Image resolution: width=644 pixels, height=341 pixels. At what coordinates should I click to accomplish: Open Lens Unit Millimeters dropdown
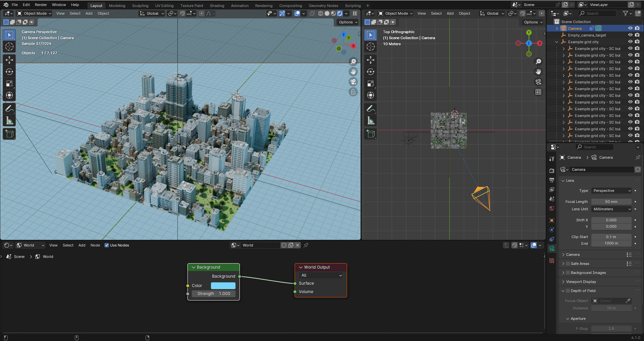point(611,209)
